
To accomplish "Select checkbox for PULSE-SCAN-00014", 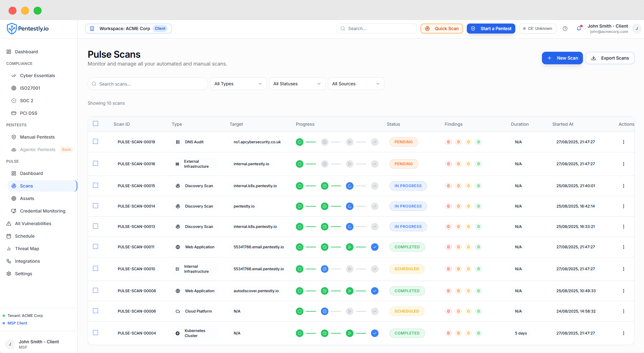I will click(95, 206).
